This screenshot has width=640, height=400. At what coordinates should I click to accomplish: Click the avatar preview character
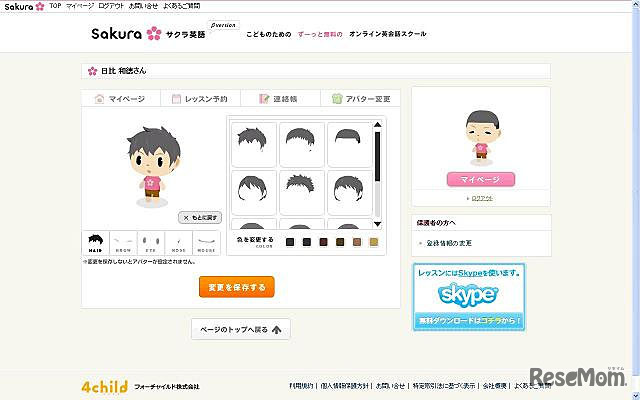(153, 167)
